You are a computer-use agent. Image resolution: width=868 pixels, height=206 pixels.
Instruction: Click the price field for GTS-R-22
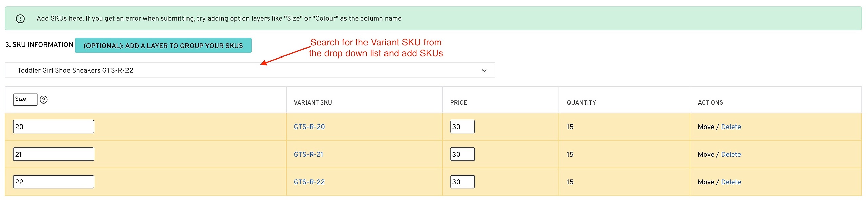click(x=462, y=182)
